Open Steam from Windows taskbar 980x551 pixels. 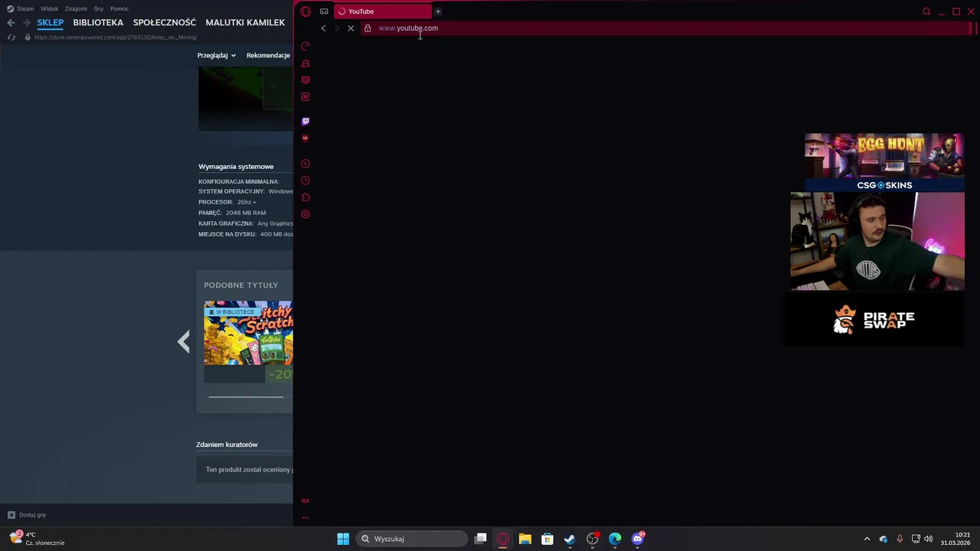click(x=570, y=539)
